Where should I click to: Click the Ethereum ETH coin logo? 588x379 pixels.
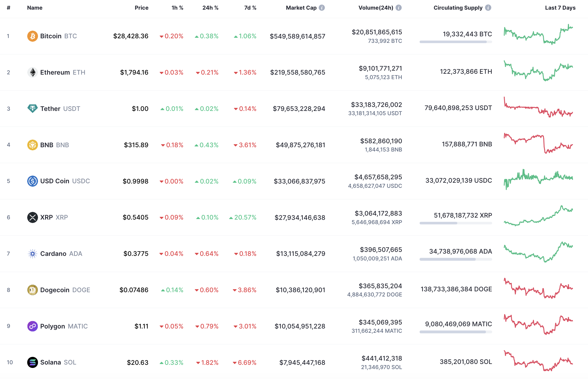33,72
